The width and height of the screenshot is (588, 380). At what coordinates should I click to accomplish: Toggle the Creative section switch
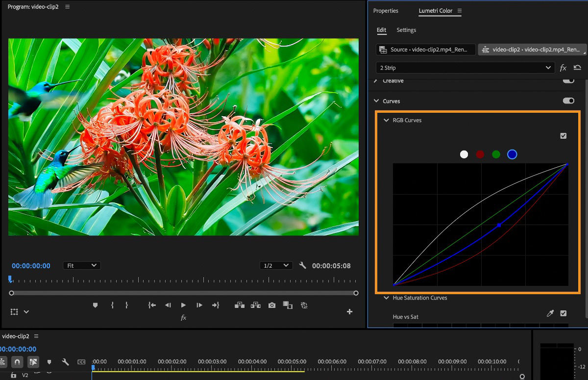568,79
